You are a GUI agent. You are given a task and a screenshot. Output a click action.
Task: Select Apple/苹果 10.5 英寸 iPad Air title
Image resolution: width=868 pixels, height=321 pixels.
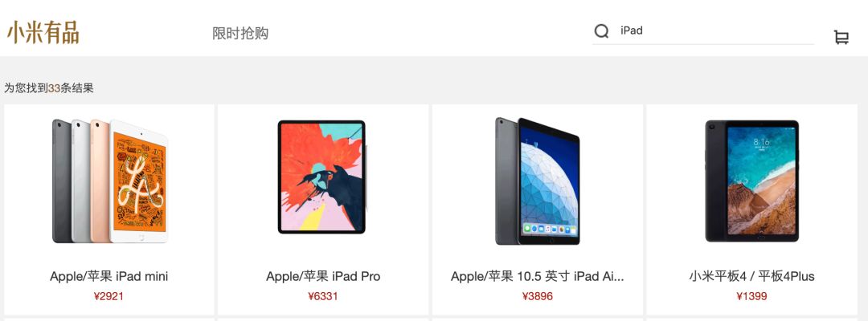coord(538,276)
